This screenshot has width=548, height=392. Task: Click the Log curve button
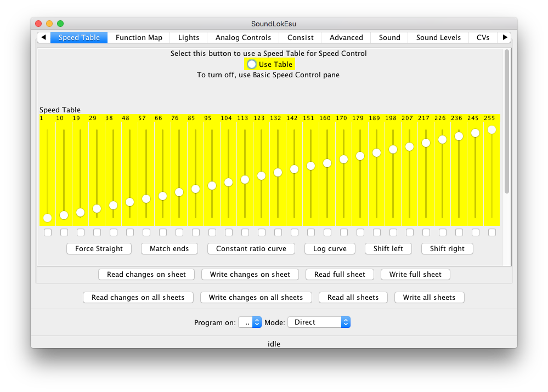click(330, 249)
